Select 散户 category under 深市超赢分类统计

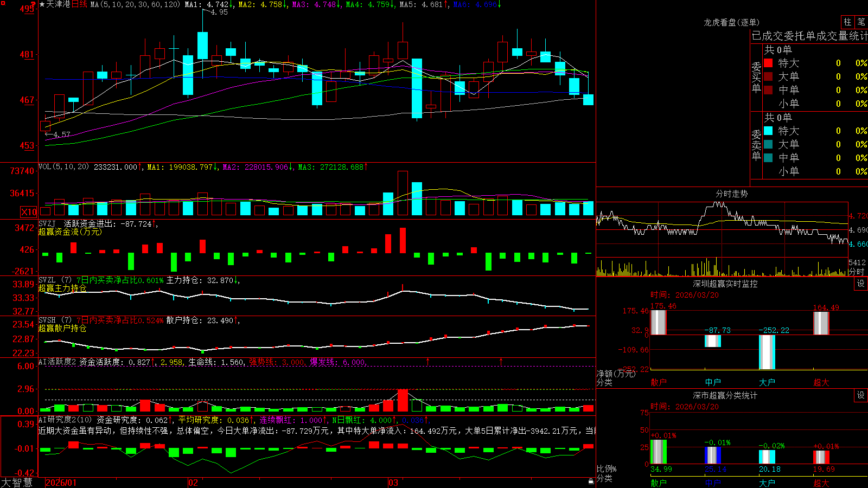[659, 483]
